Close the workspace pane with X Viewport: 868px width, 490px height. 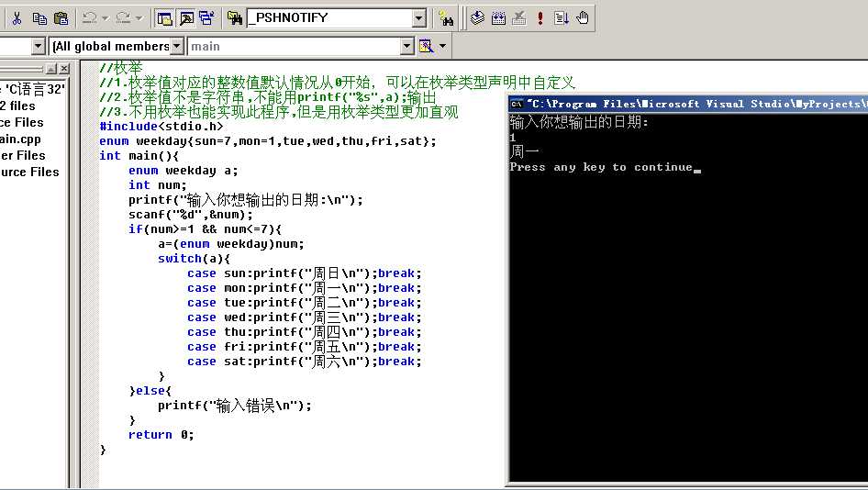coord(64,69)
